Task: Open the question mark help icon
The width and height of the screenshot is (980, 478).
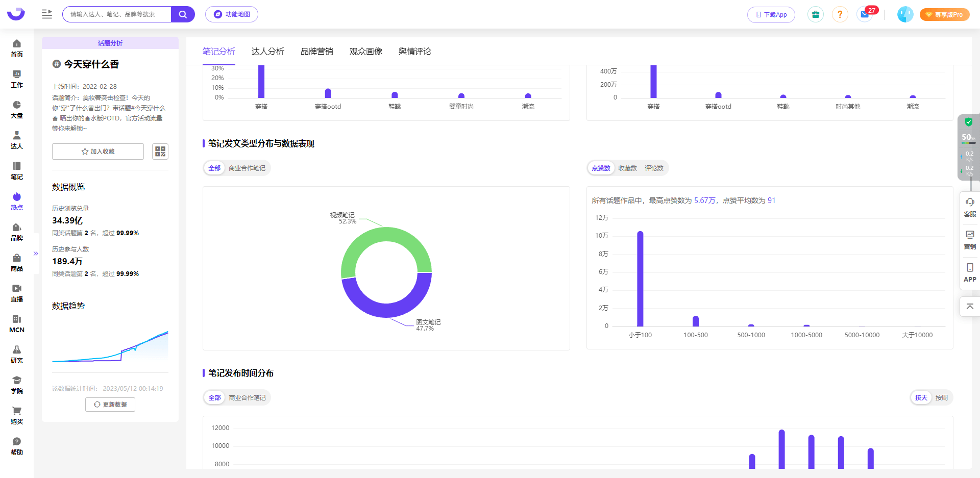Action: pos(840,14)
